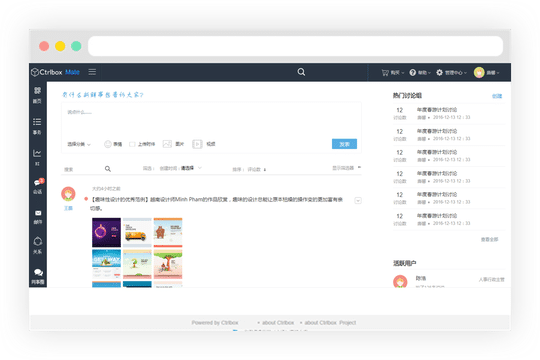The width and height of the screenshot is (540, 360).
Task: Click the Minh Pham post text
Action: tap(216, 204)
